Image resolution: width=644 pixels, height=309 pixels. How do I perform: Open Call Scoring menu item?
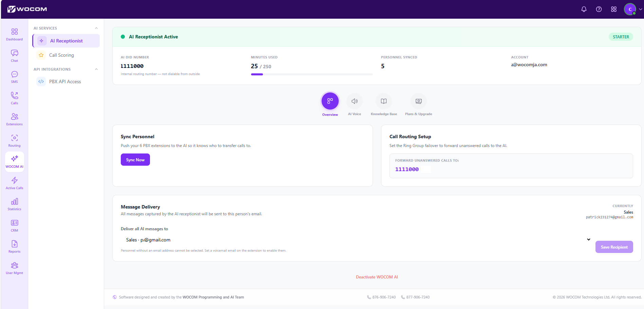tap(66, 55)
